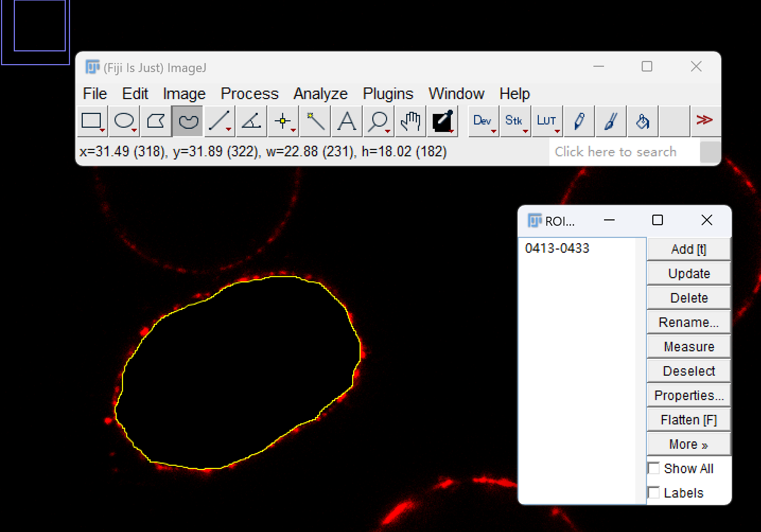
Task: Click the Add [t] button
Action: point(689,249)
